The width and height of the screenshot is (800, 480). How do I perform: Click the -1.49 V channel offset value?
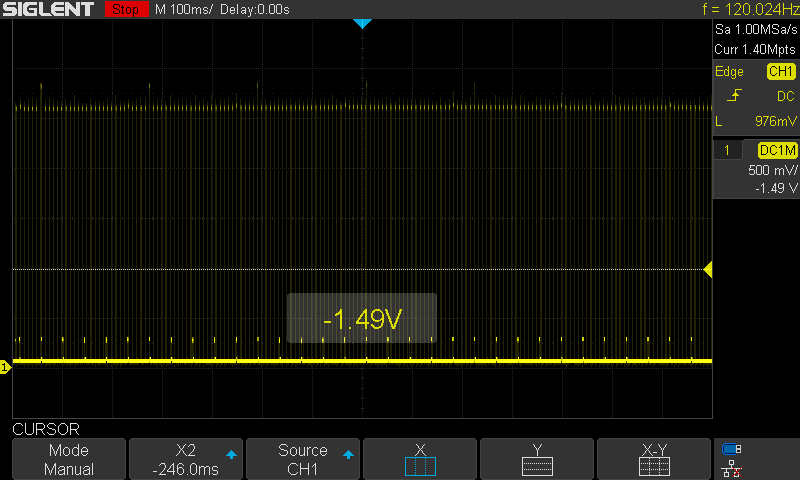776,188
